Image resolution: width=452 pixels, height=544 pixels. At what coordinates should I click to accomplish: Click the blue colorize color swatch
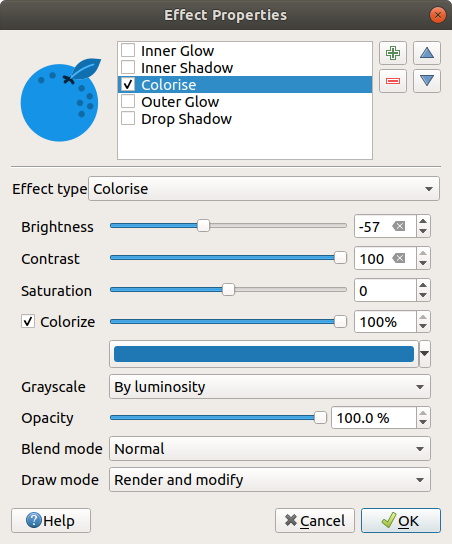(264, 354)
